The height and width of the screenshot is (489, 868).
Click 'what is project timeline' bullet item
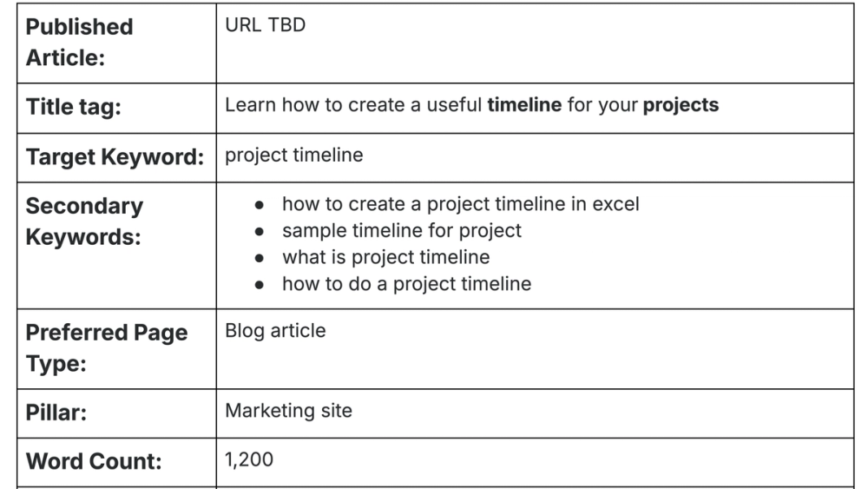[x=386, y=257]
